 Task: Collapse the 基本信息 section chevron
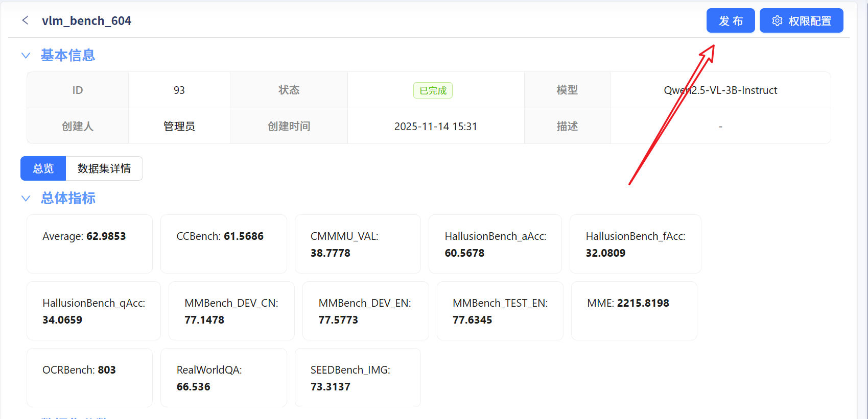tap(26, 55)
